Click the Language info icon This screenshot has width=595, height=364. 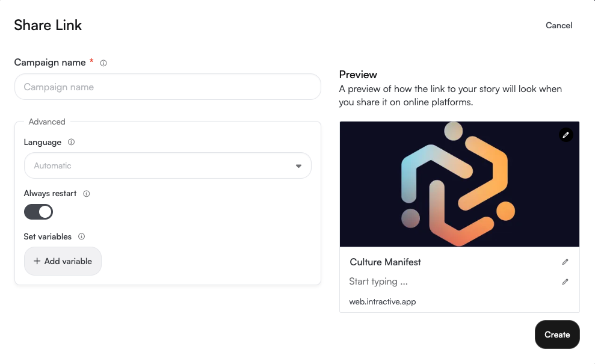71,143
